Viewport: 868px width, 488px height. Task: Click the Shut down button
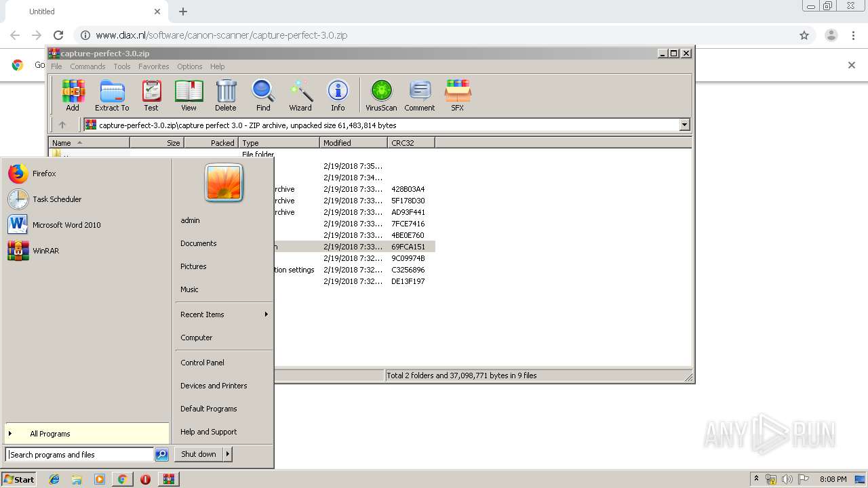[199, 454]
